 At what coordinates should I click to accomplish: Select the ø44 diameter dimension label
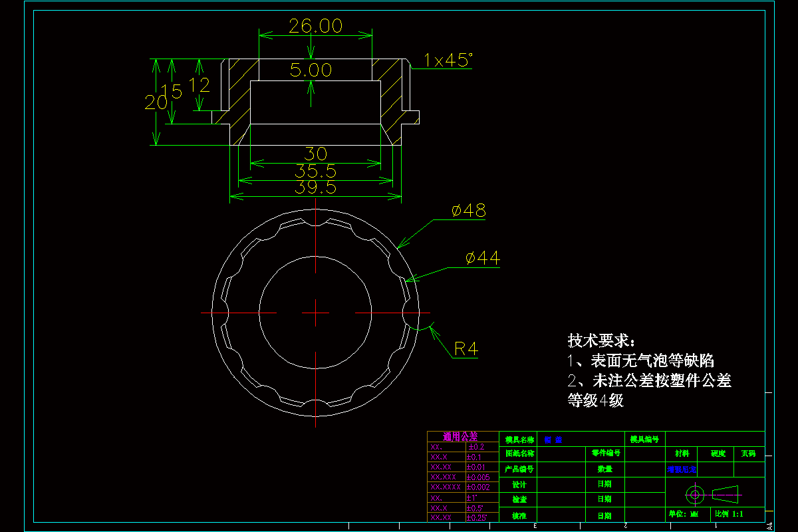(x=481, y=259)
